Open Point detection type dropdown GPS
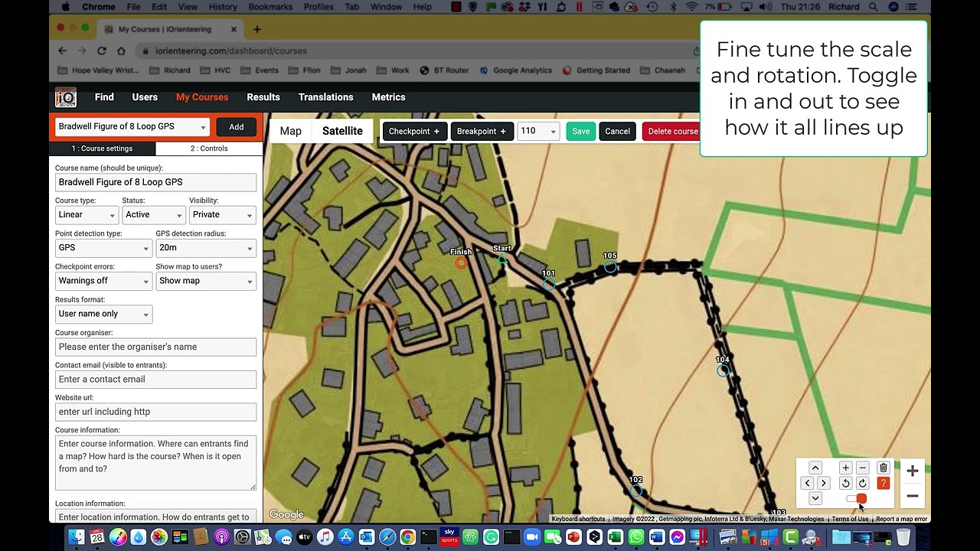This screenshot has height=551, width=980. click(103, 248)
